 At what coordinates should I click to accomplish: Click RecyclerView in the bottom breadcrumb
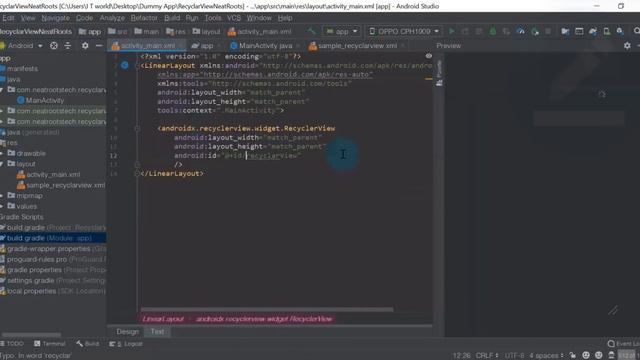(x=264, y=319)
